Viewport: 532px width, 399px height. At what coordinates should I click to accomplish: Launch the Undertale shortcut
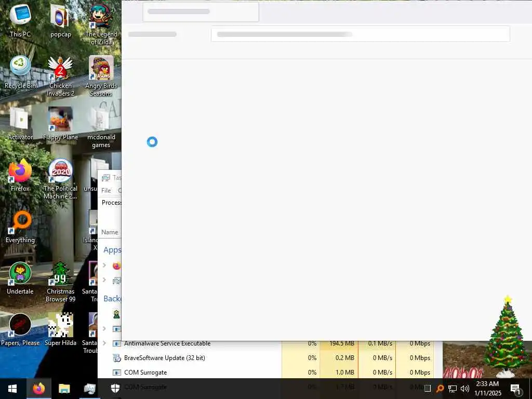[x=20, y=278]
